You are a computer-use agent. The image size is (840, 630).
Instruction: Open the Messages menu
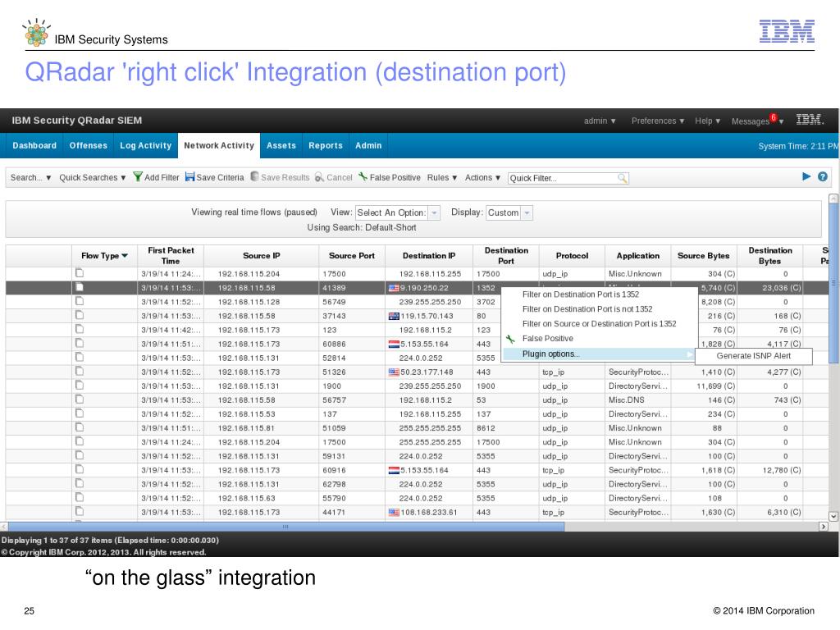pyautogui.click(x=757, y=121)
